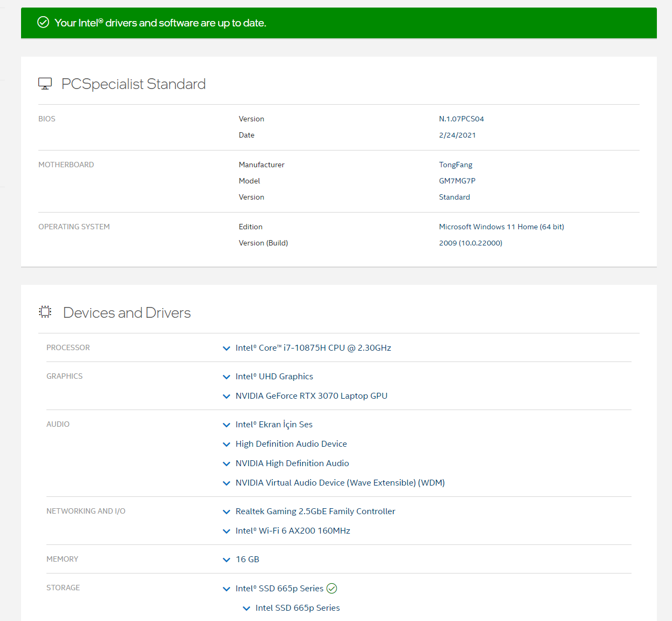Expand Realtek Gaming 2.5GbE chevron

(227, 512)
